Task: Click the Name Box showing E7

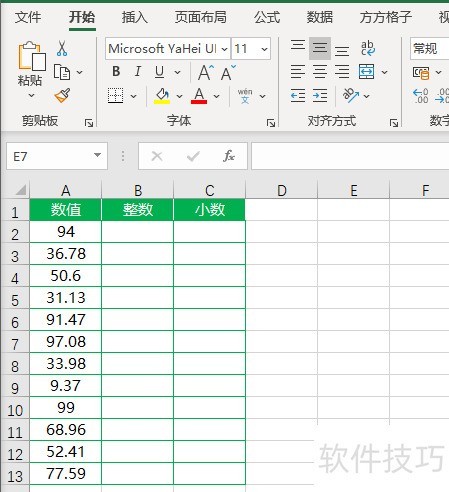Action: point(57,156)
